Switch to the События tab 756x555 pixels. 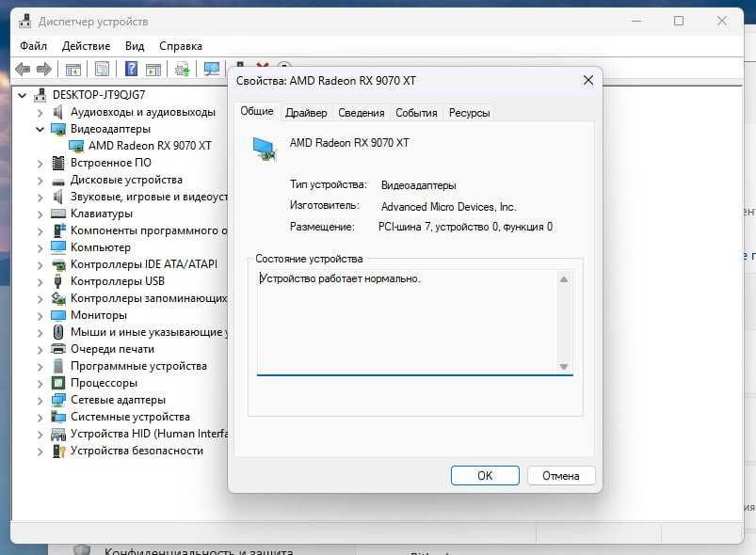coord(416,113)
